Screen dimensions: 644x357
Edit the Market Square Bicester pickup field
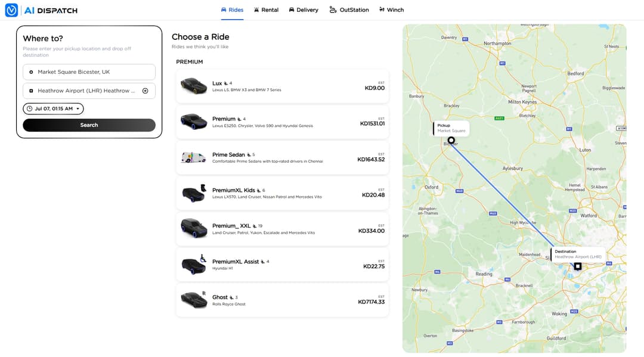(x=89, y=72)
